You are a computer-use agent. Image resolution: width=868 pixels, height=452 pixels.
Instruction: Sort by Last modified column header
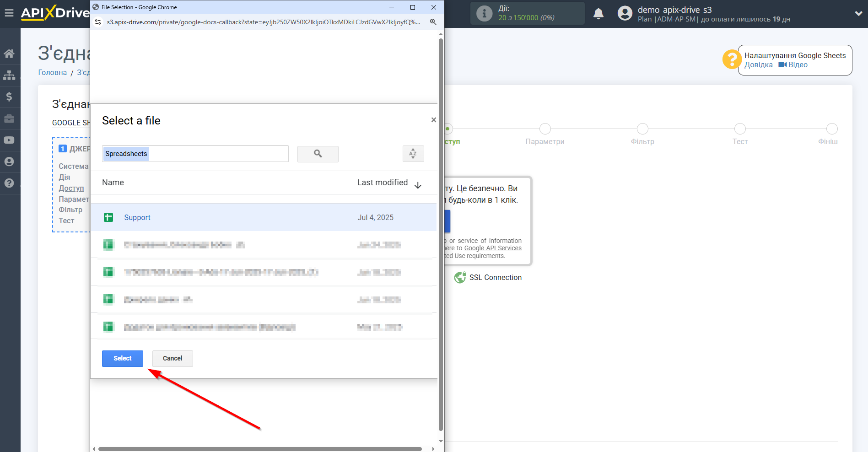383,183
